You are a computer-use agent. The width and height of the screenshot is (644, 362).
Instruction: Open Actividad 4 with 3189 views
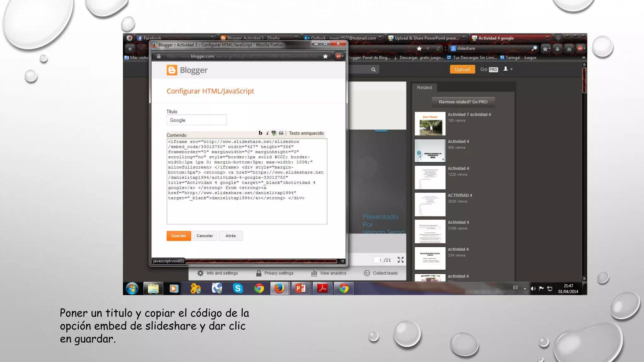pos(430,232)
